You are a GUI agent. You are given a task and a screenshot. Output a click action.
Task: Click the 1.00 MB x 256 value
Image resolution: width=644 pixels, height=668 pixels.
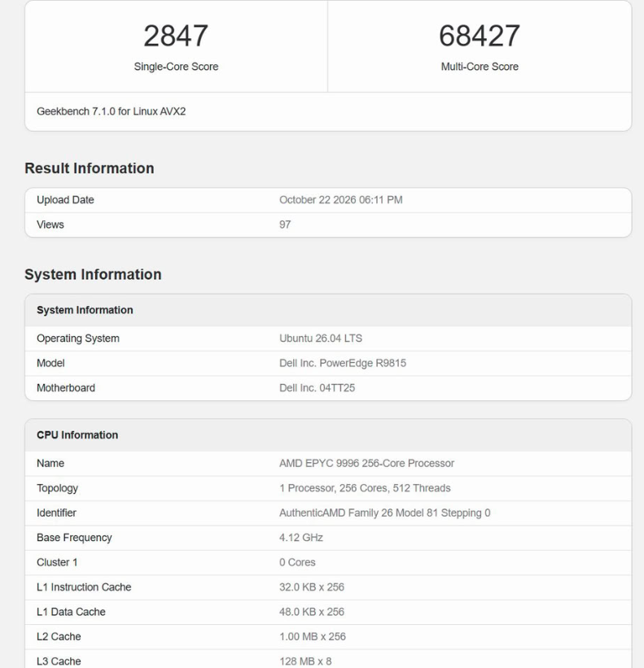click(x=313, y=636)
